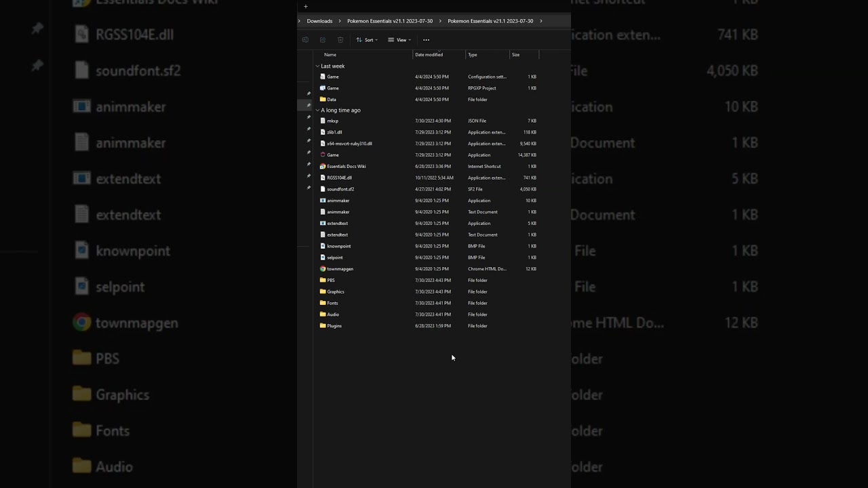
Task: Open the See more ellipsis menu
Action: point(426,40)
